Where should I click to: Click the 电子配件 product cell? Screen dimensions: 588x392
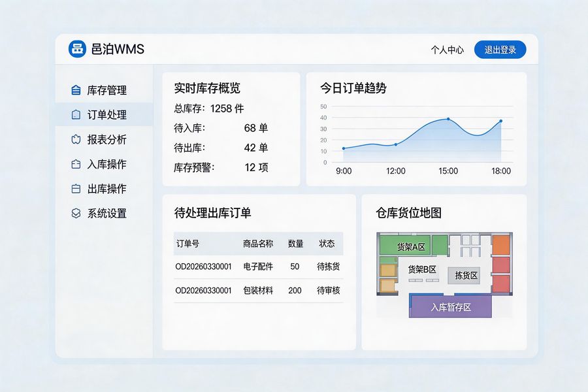coord(258,267)
